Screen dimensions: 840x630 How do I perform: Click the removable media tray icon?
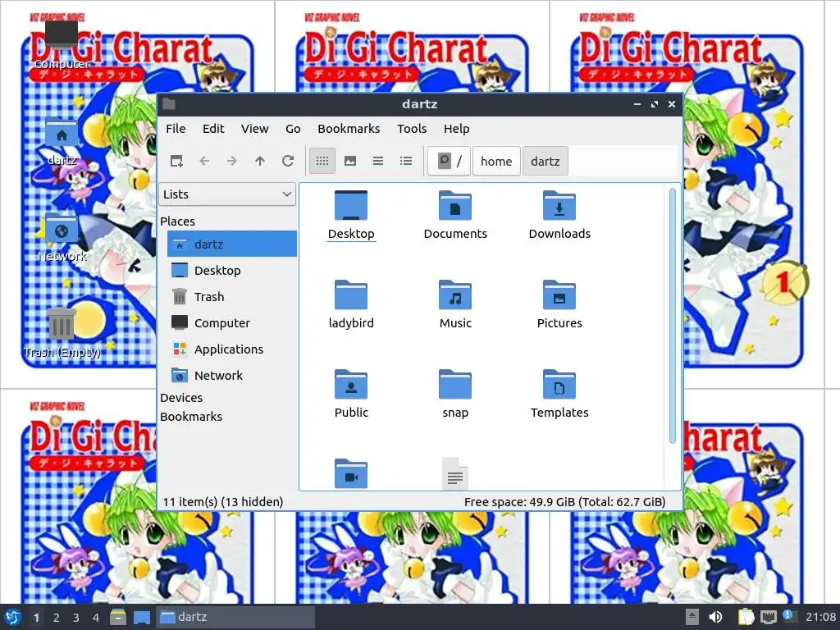point(692,617)
